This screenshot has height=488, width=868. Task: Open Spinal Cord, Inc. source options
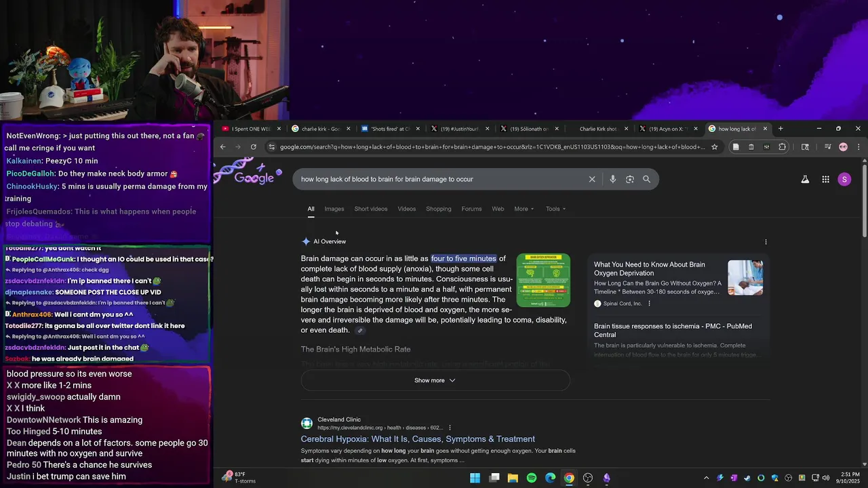coord(649,304)
